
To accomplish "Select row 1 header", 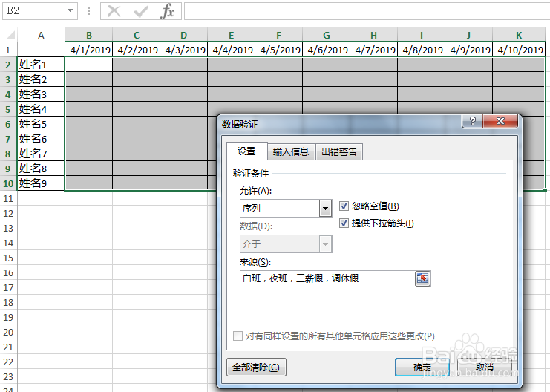I will coord(8,50).
